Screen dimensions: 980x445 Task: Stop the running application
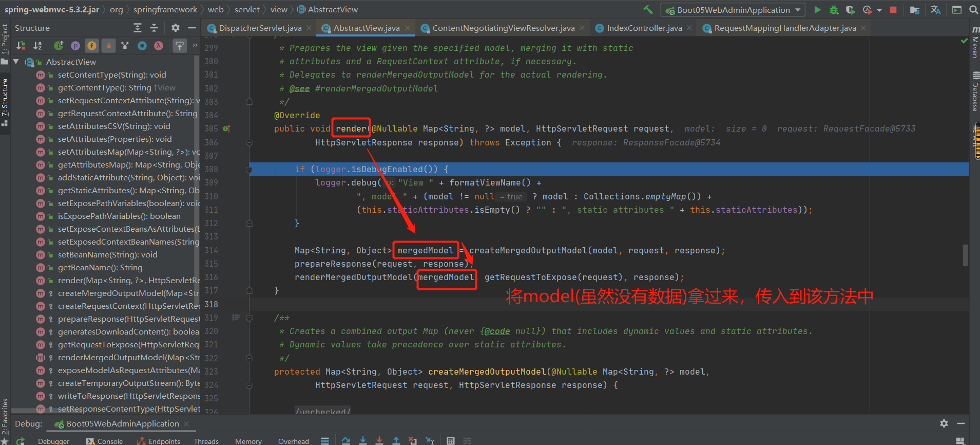coord(893,10)
